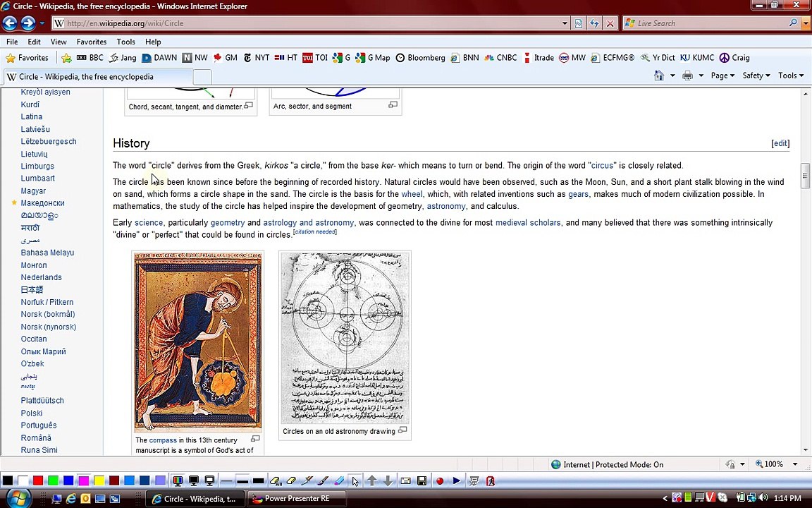Exit Power Presenter with the exit icon
The image size is (812, 508).
pyautogui.click(x=491, y=481)
